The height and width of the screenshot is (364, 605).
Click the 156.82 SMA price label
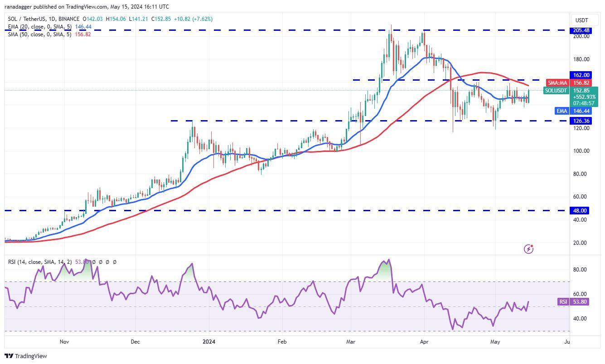pyautogui.click(x=581, y=83)
